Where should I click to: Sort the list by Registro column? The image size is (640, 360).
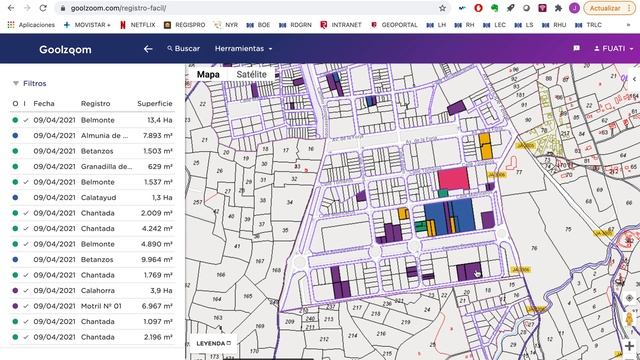pos(96,104)
